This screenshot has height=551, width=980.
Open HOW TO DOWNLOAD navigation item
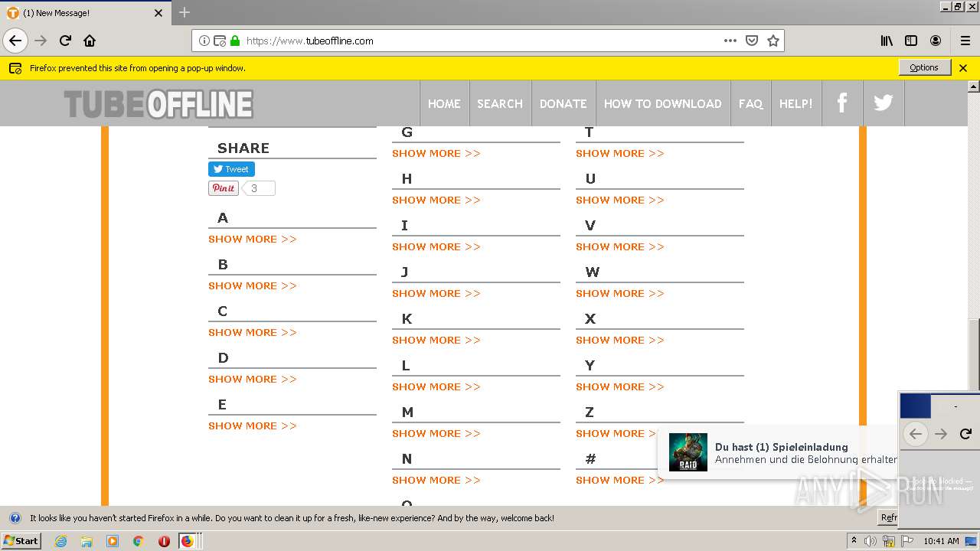tap(663, 103)
